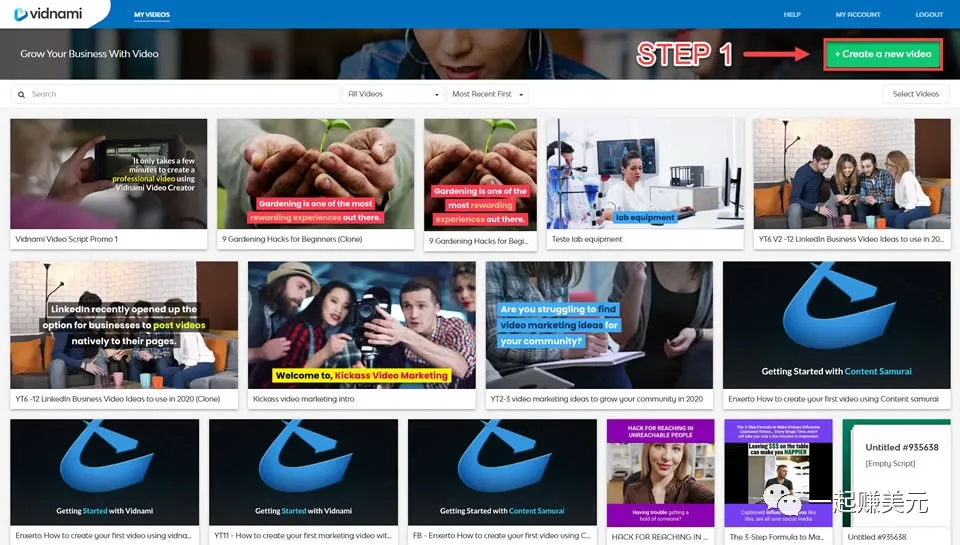Click the Logout link
Viewport: 960px width, 545px height.
929,15
